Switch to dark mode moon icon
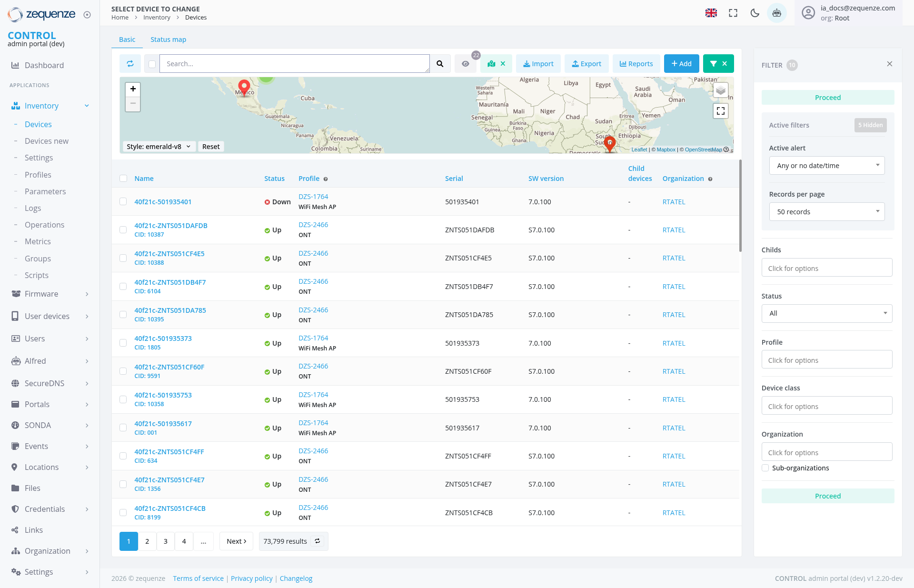The image size is (914, 588). coord(755,13)
